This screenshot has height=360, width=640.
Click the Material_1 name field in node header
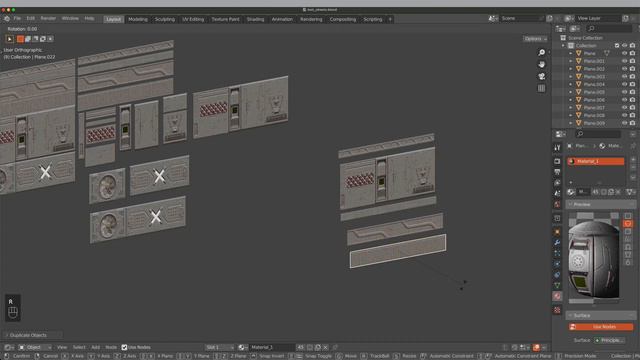271,347
